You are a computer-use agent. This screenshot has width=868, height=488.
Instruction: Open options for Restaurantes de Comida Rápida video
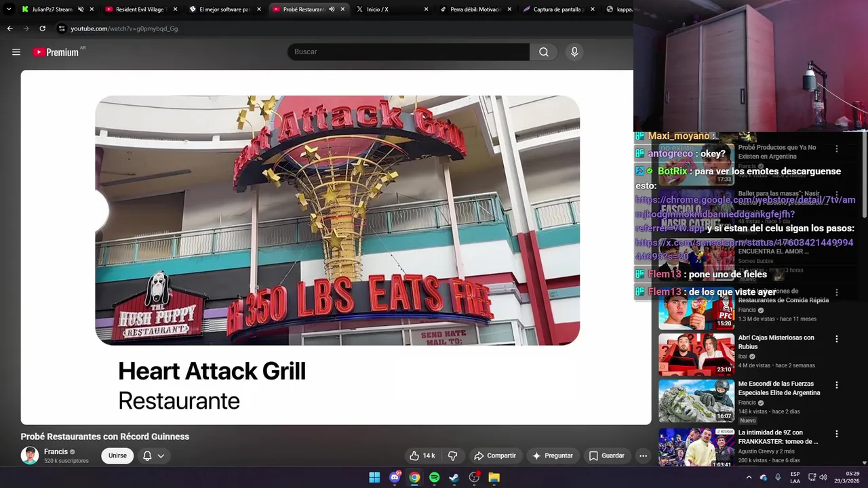836,293
